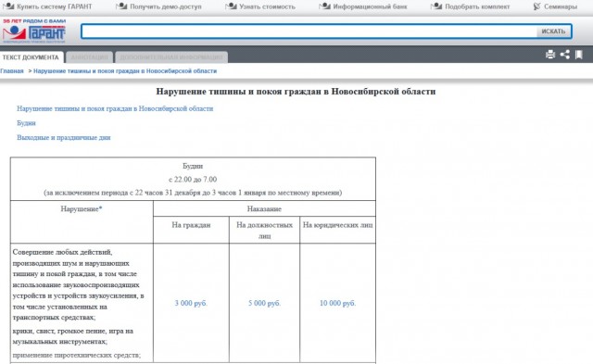593x364 pixels.
Task: Click the bookmark icon
Action: coord(578,55)
